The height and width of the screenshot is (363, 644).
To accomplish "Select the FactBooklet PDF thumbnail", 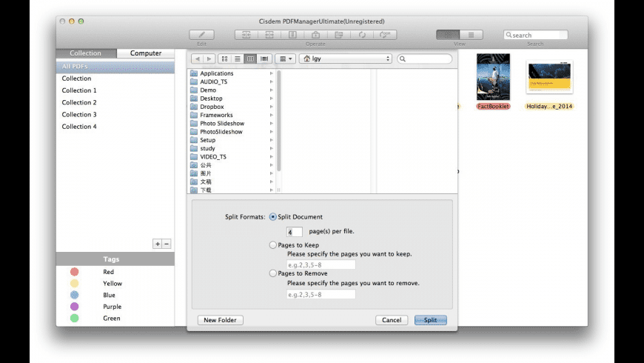I will [x=493, y=77].
